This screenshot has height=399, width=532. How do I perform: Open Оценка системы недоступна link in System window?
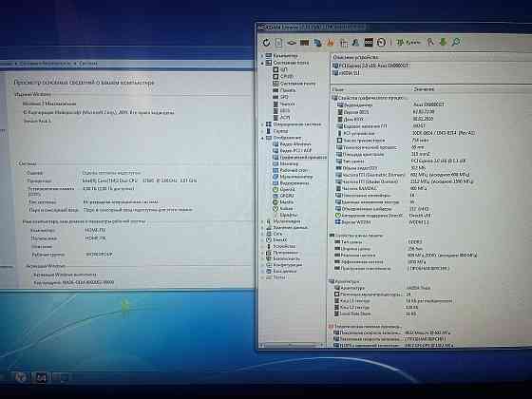(x=111, y=173)
